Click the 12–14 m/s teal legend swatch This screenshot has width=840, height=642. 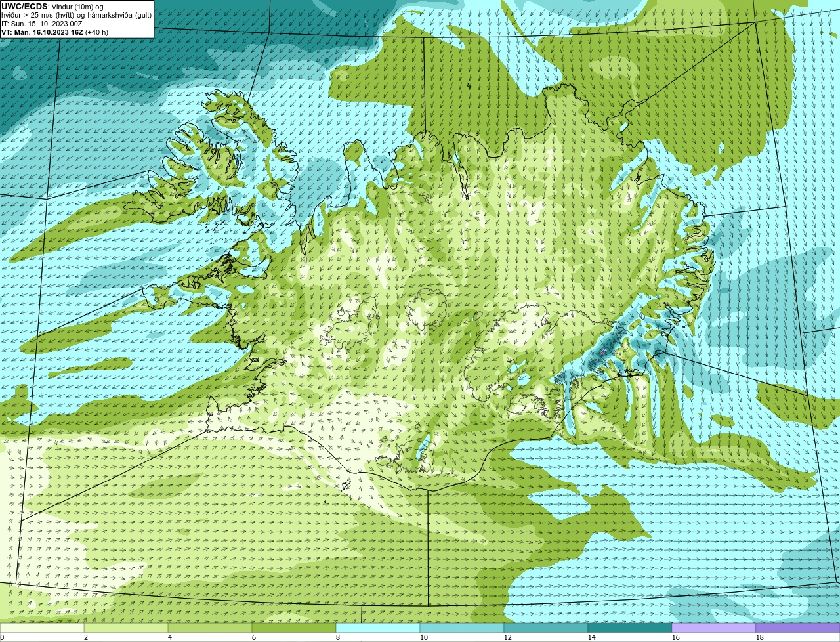tap(546, 628)
